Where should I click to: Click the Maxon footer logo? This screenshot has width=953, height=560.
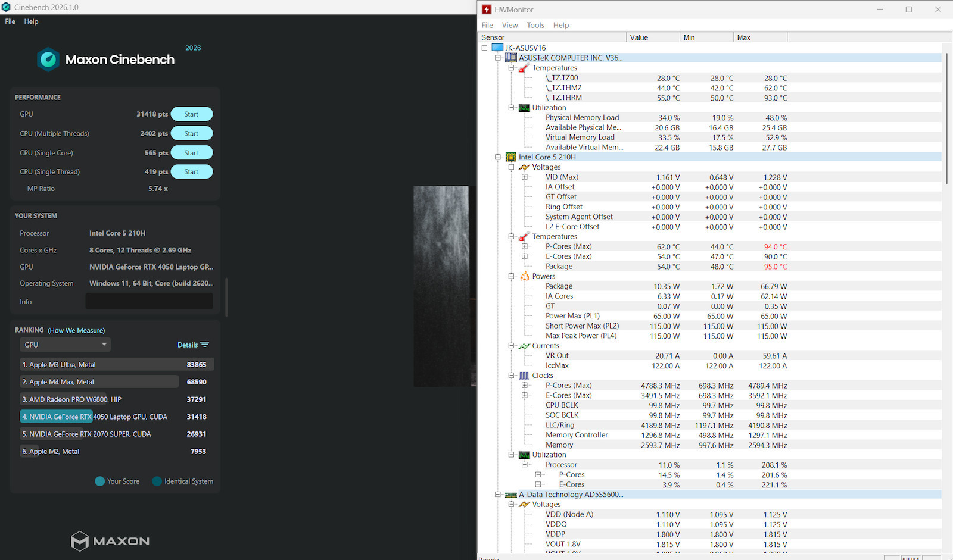click(x=110, y=541)
